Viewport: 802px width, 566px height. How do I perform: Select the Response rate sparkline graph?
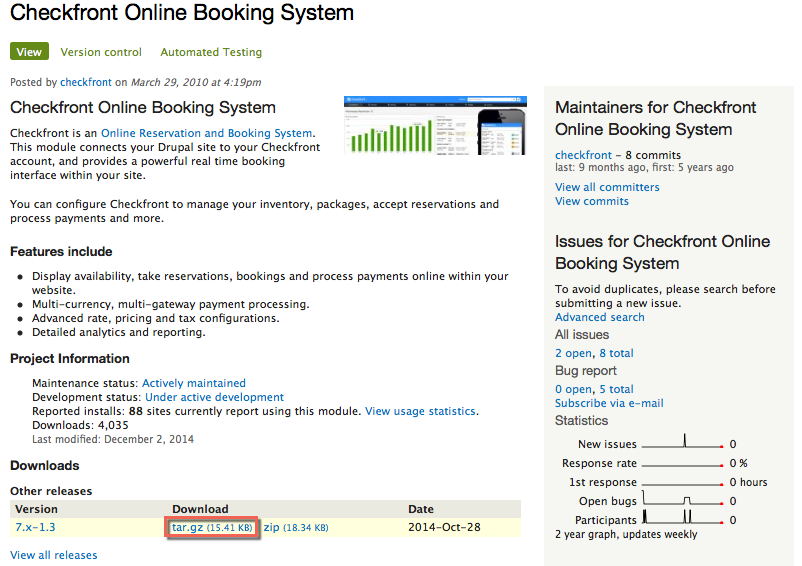click(682, 464)
